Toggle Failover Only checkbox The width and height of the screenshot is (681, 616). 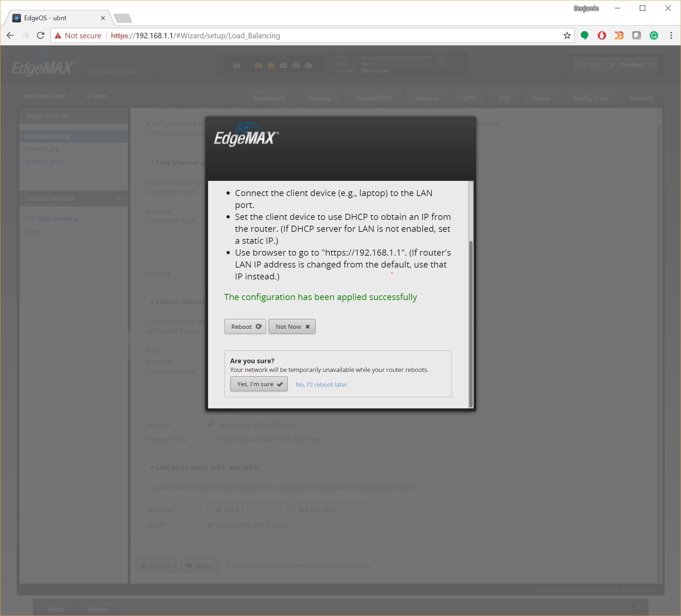pos(210,439)
